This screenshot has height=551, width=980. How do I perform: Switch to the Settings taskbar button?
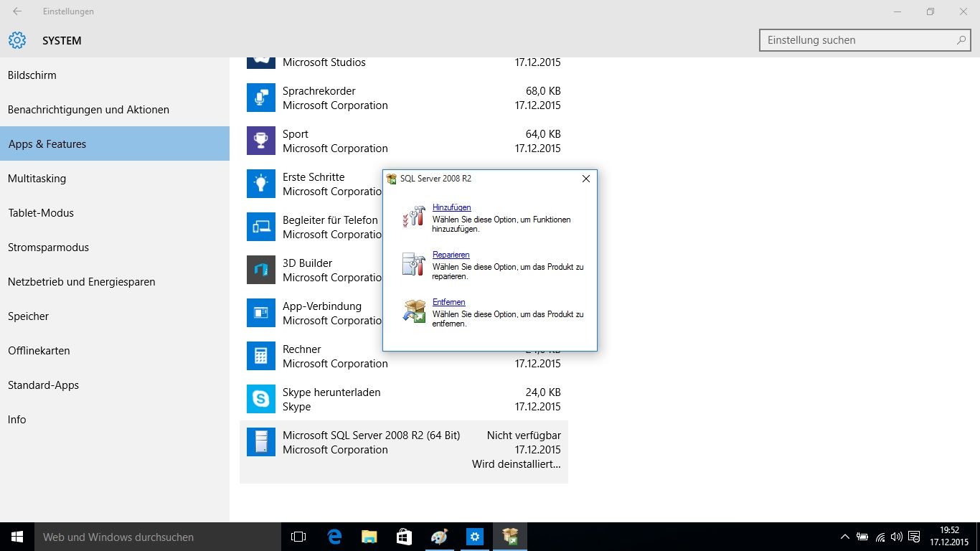coord(474,537)
